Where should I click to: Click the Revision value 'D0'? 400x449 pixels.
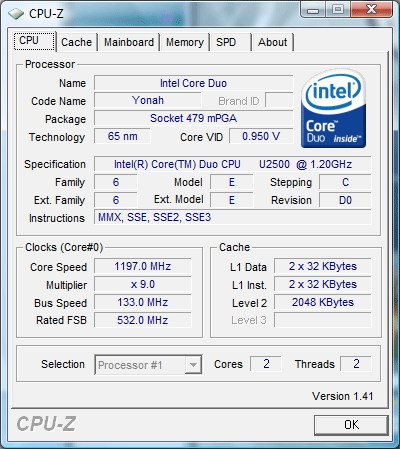pyautogui.click(x=345, y=200)
